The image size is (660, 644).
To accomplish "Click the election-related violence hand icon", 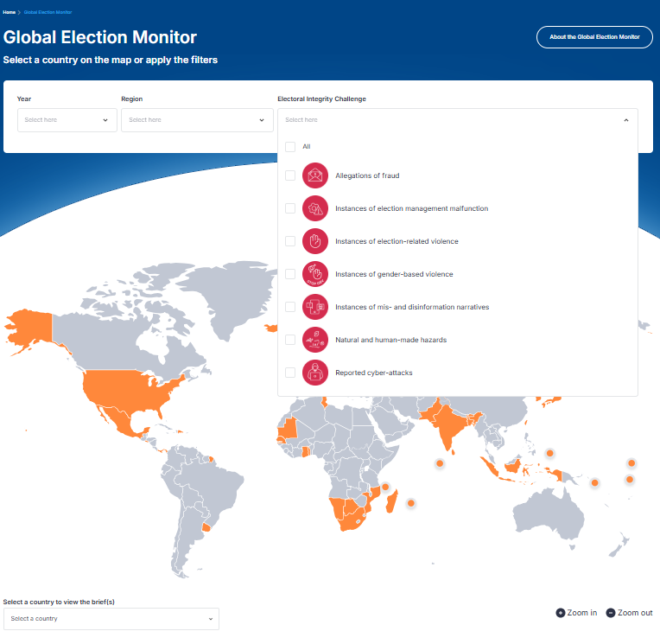I will [314, 241].
